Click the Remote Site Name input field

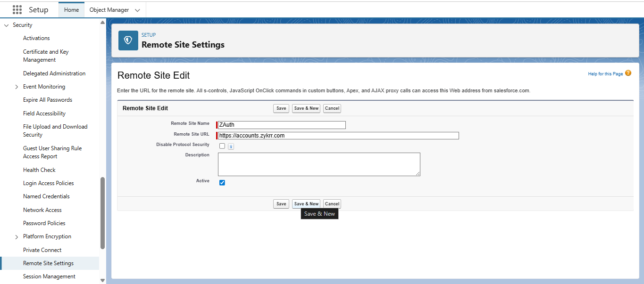click(282, 125)
